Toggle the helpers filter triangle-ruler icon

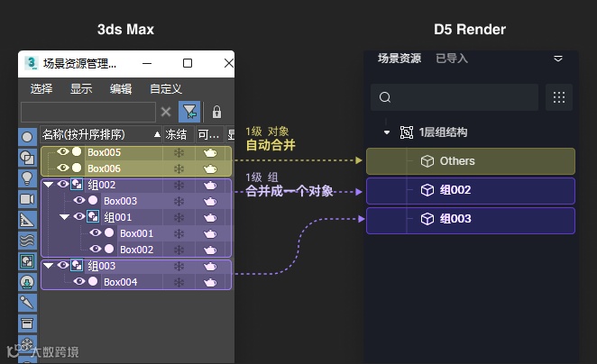pyautogui.click(x=27, y=220)
